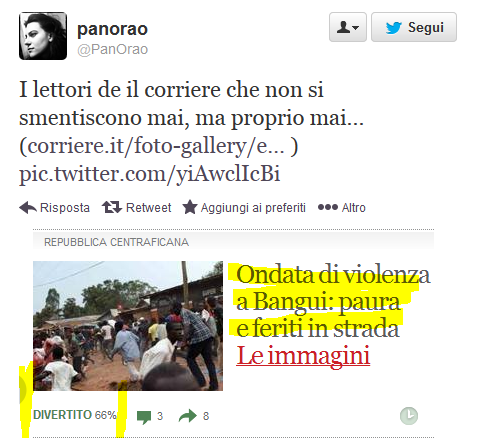Click the Segui follow button
Image resolution: width=478 pixels, height=438 pixels.
(x=414, y=27)
